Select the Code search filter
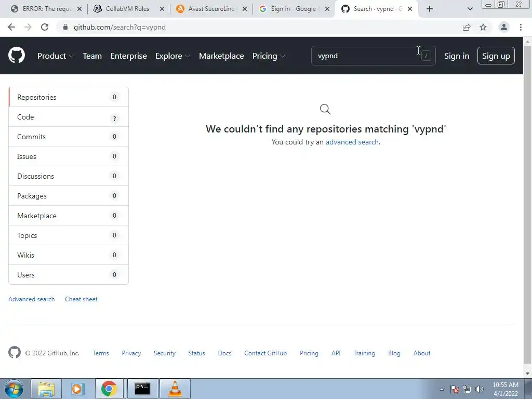Image resolution: width=532 pixels, height=399 pixels. tap(69, 117)
